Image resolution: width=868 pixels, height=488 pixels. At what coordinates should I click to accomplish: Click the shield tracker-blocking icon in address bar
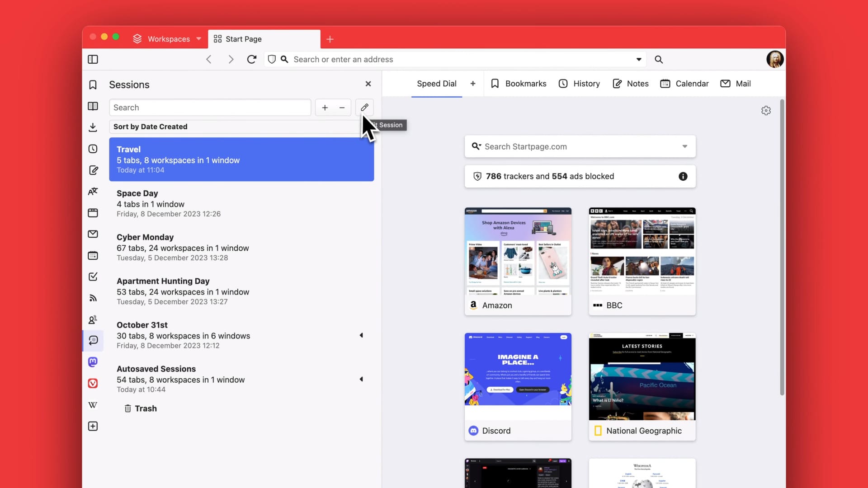click(x=271, y=59)
